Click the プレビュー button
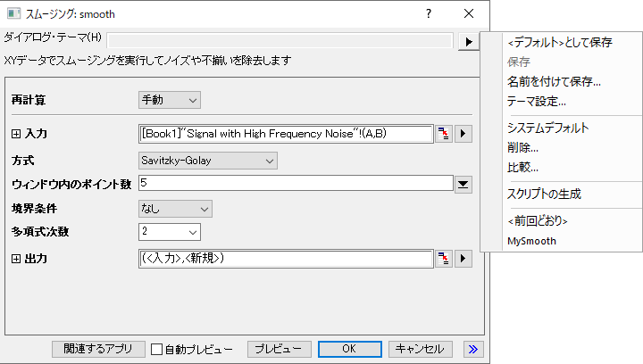 tap(279, 349)
